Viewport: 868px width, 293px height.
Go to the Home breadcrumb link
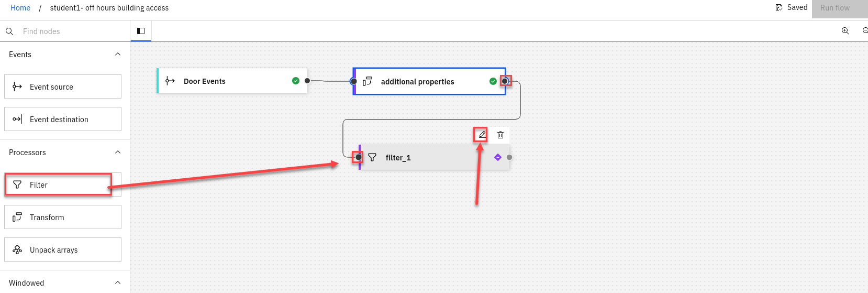coord(20,8)
